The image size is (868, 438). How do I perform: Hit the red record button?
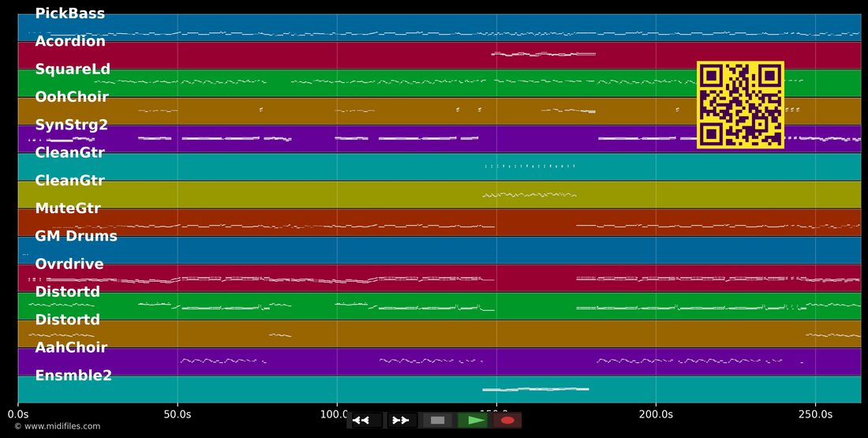[507, 421]
